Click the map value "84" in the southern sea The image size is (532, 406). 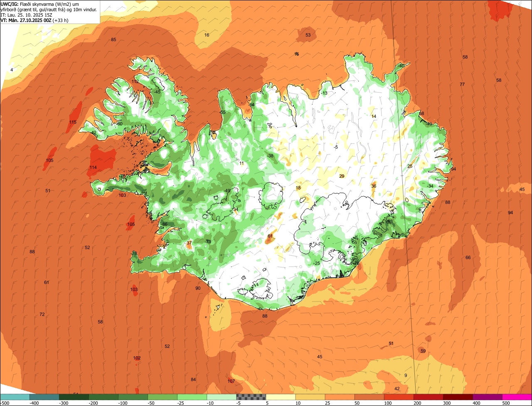[x=193, y=379]
